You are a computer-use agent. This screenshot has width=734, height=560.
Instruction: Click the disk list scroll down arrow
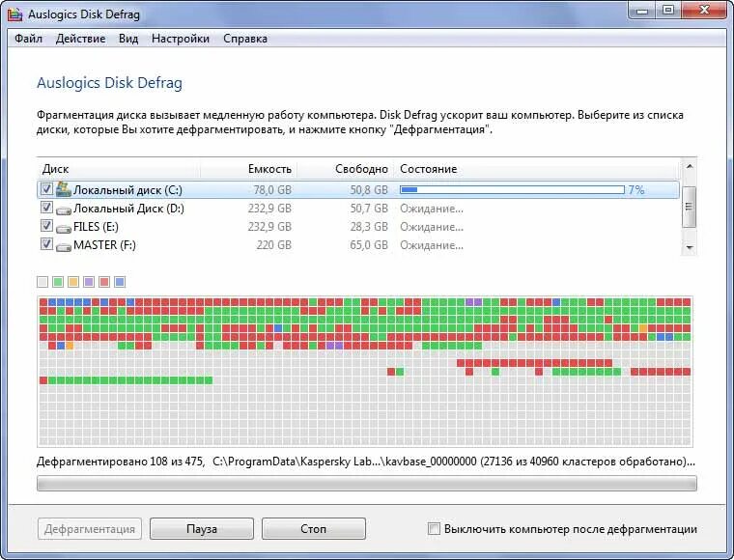[689, 247]
